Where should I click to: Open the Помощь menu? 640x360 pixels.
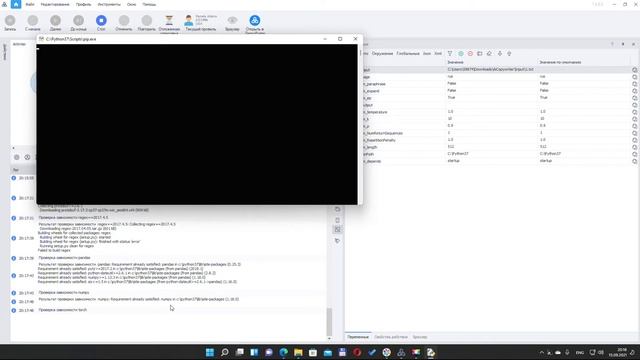point(149,4)
